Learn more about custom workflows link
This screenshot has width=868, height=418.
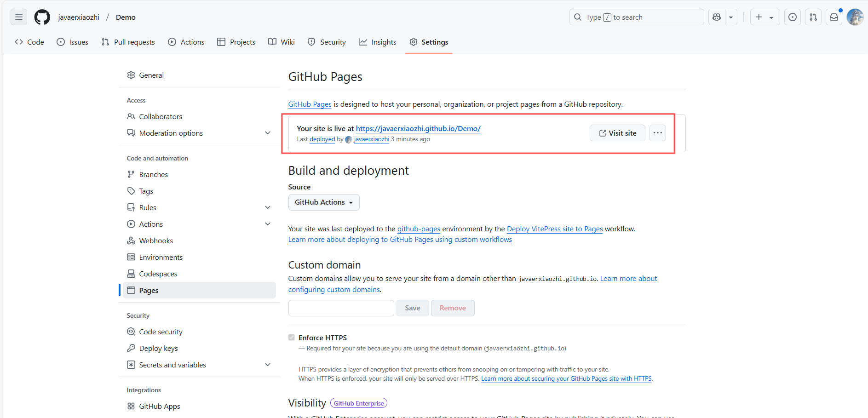pyautogui.click(x=400, y=240)
